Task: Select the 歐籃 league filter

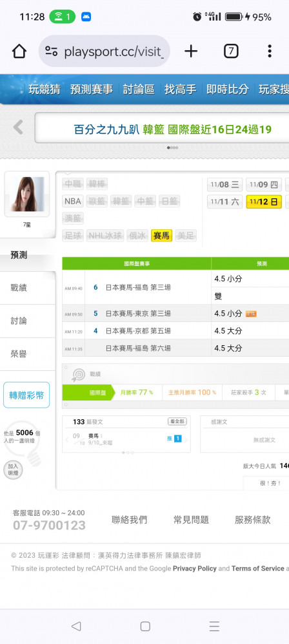Action: click(97, 201)
